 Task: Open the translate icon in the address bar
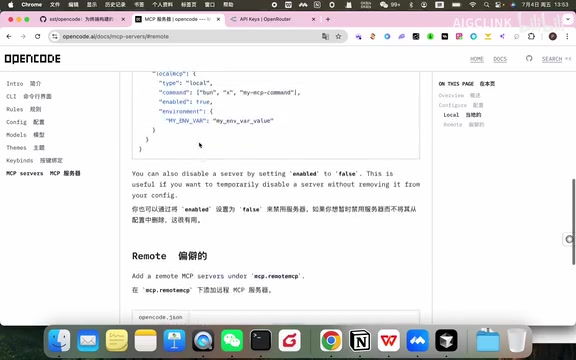coord(325,36)
